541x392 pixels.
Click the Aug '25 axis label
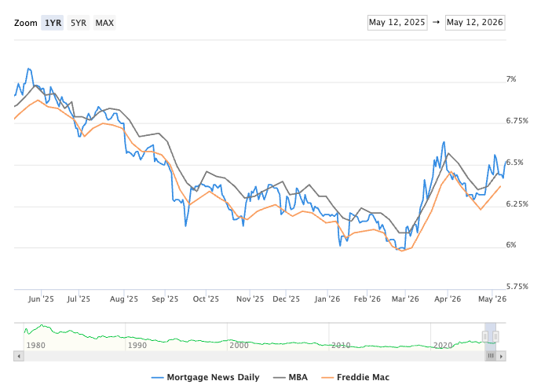[124, 299]
